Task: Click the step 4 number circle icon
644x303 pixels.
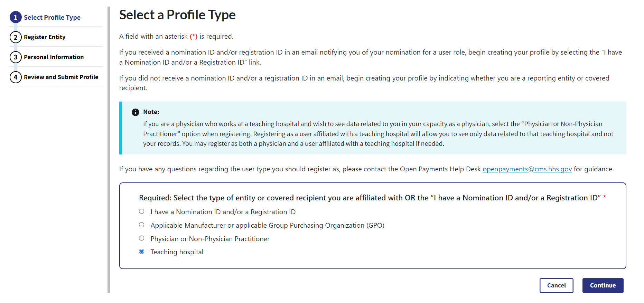Action: [x=16, y=77]
